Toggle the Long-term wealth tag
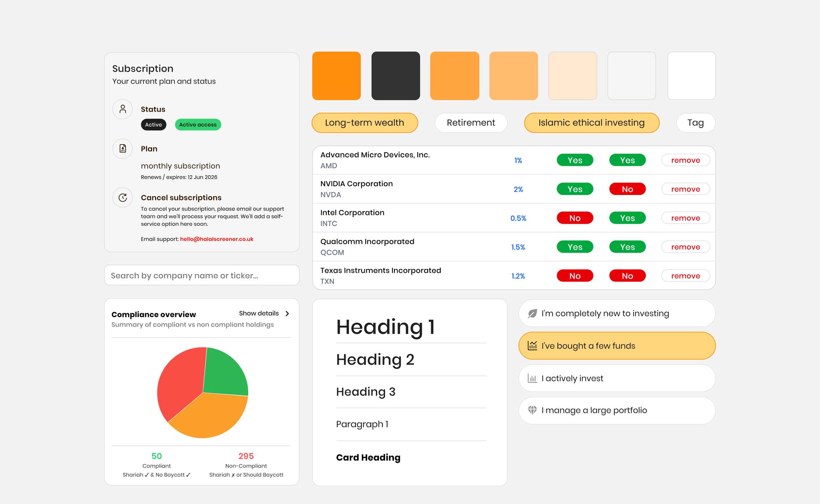Viewport: 820px width, 504px height. 365,123
